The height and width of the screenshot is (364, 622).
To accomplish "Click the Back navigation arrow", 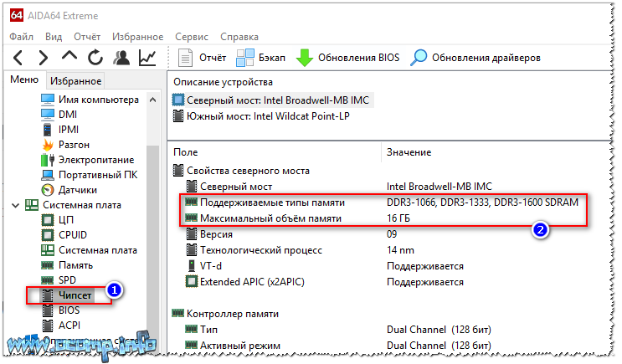I will pos(18,58).
